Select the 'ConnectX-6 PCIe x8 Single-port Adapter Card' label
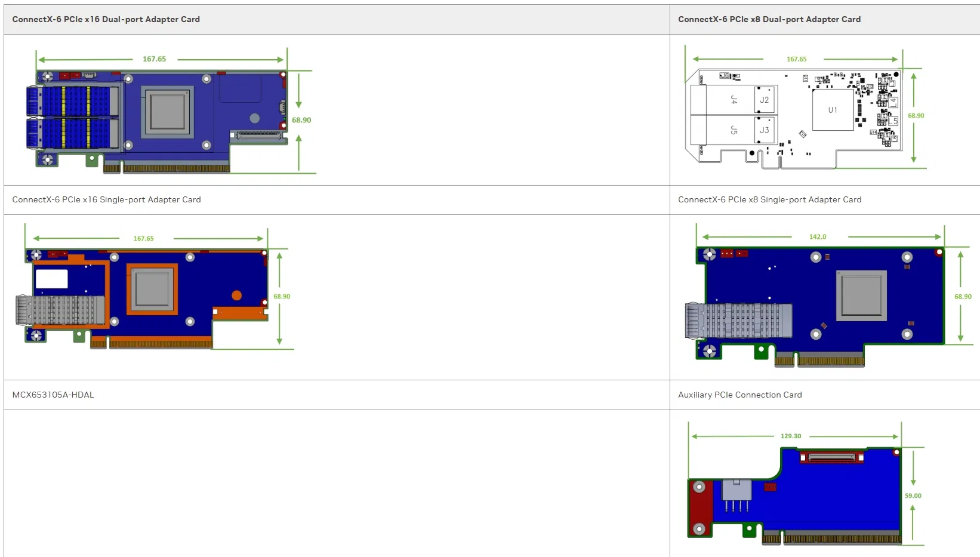This screenshot has width=980, height=557. pyautogui.click(x=769, y=199)
